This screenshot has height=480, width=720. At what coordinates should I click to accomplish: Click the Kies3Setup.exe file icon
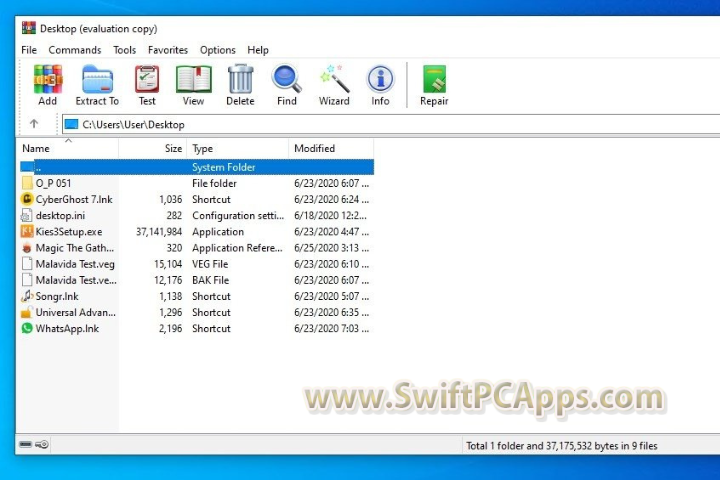point(27,231)
